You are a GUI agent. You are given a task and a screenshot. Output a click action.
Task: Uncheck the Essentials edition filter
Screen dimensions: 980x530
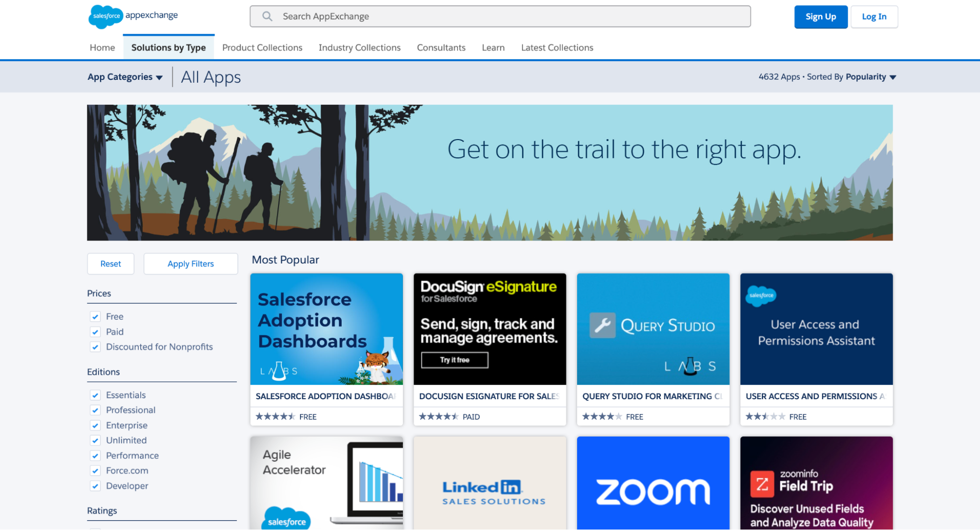click(96, 395)
